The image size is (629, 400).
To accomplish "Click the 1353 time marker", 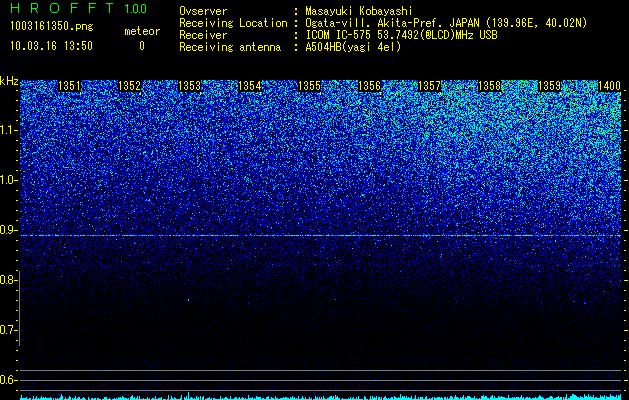I will click(x=189, y=86).
